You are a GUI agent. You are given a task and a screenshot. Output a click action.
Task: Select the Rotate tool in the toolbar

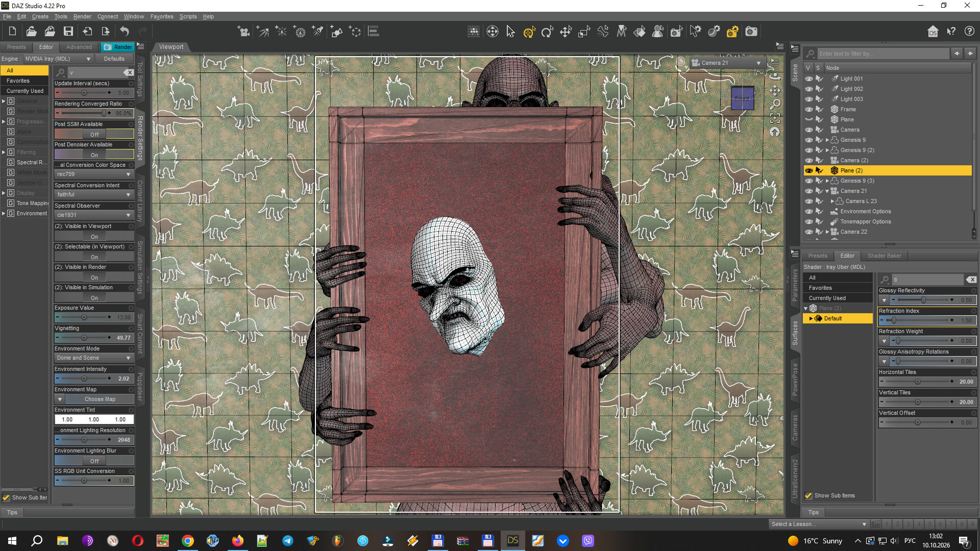[x=547, y=32]
